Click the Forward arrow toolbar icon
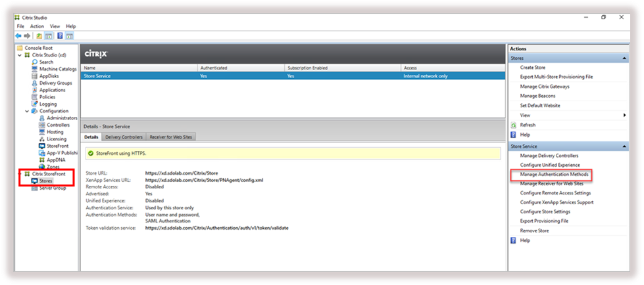 pos(27,36)
